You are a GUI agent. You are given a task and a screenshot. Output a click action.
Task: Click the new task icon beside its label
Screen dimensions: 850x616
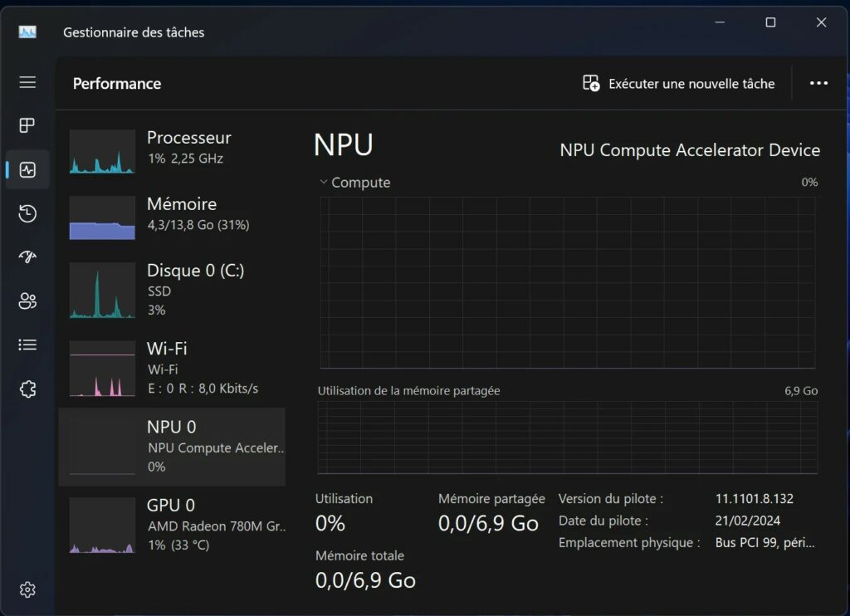pyautogui.click(x=590, y=83)
